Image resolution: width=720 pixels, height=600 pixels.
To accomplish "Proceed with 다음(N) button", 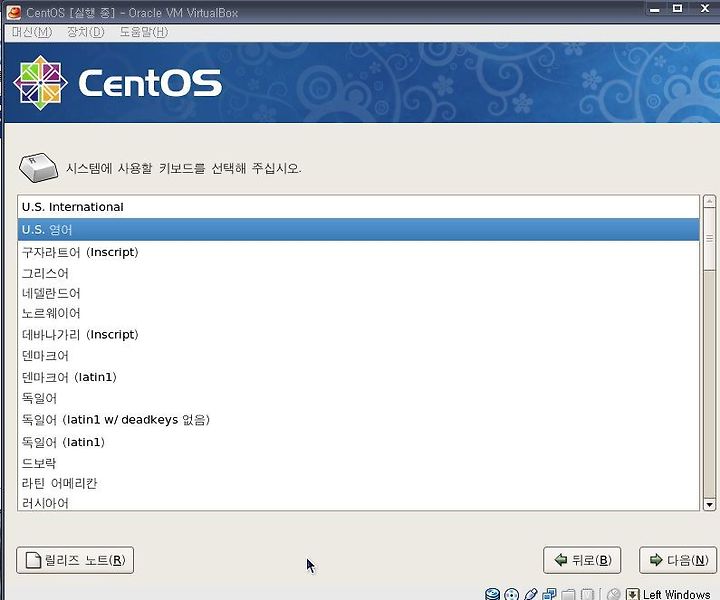I will point(678,560).
